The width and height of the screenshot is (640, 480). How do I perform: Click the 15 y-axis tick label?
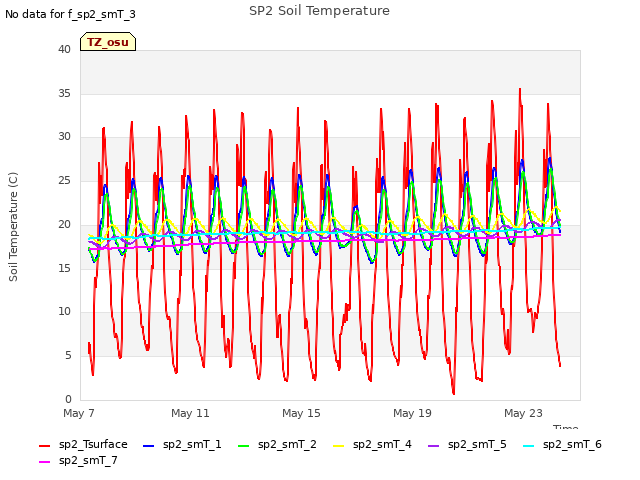[x=64, y=268]
